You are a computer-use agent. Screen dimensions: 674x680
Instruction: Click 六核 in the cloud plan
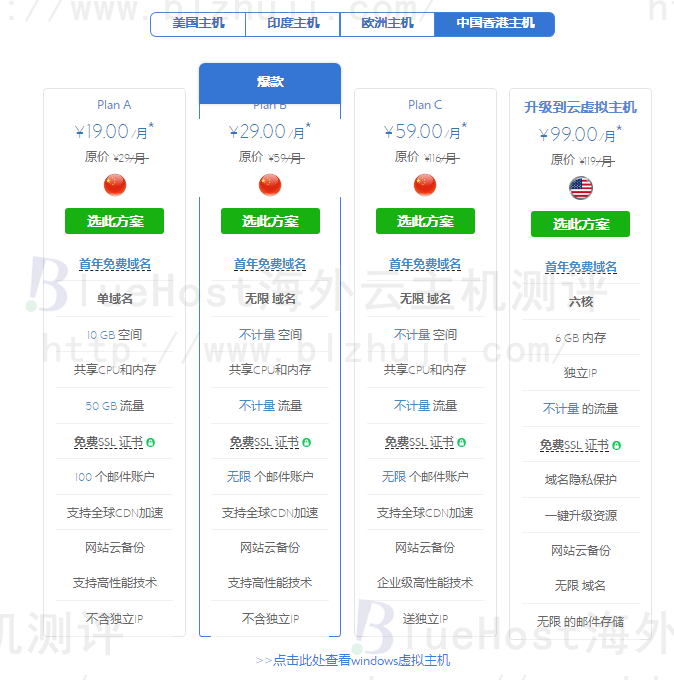(581, 302)
